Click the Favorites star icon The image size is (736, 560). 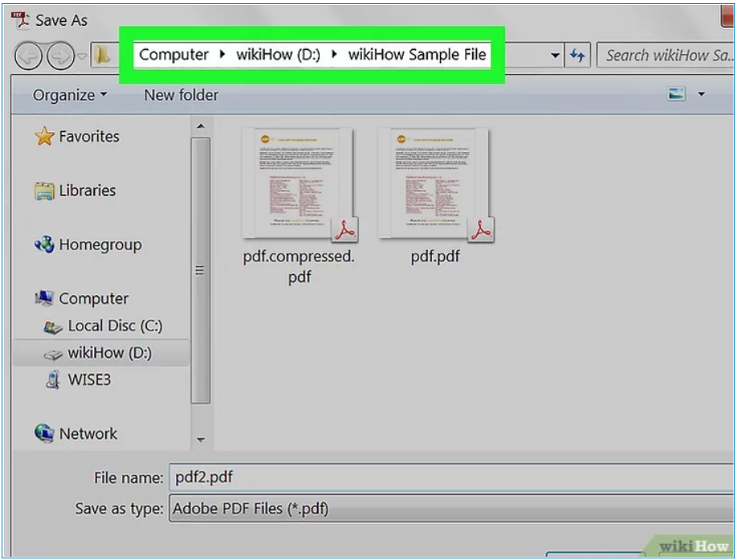pyautogui.click(x=44, y=136)
